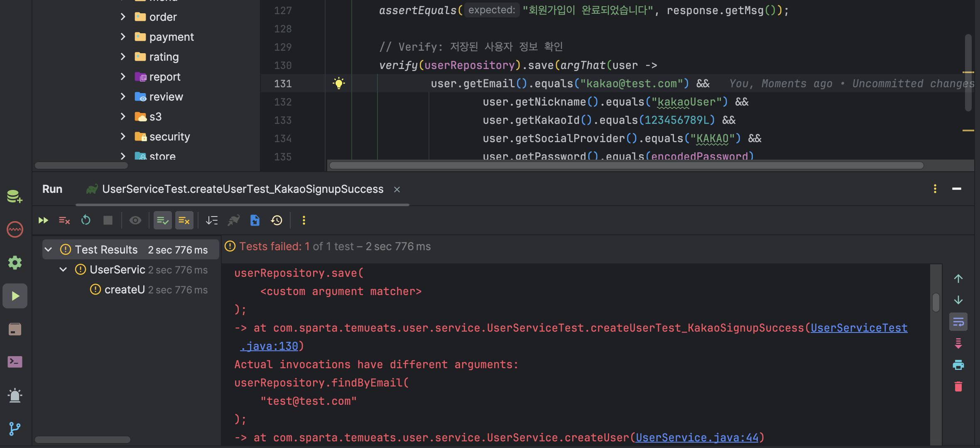The height and width of the screenshot is (448, 980).
Task: Toggle show ignored tests filter
Action: point(184,220)
